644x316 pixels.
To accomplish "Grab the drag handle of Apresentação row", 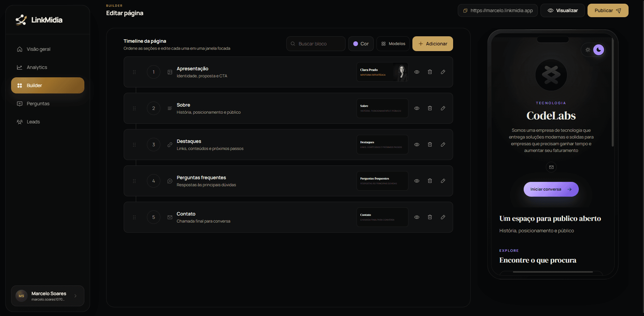I will pos(134,72).
